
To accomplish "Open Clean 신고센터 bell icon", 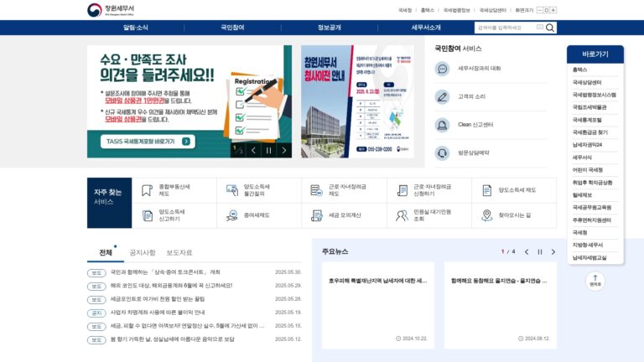I will pyautogui.click(x=443, y=125).
